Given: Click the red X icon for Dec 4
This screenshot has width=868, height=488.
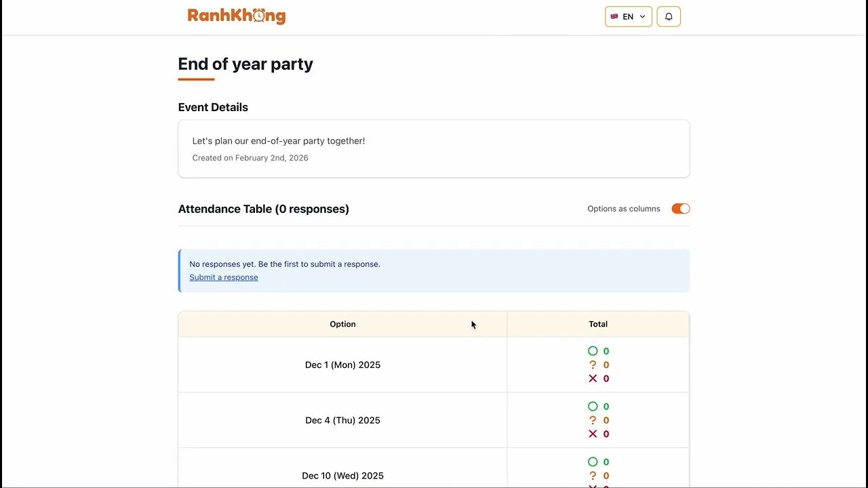Looking at the screenshot, I should tap(593, 434).
